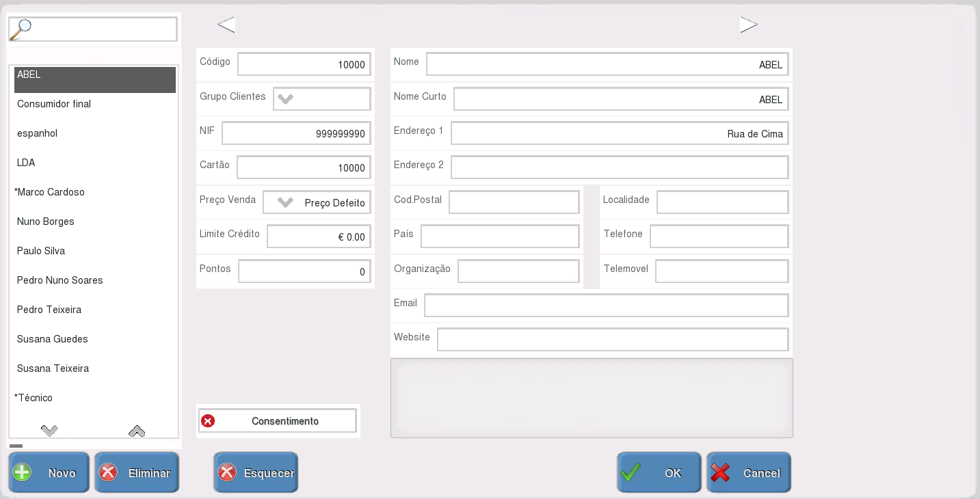Click the Esquecer button
980x499 pixels.
pyautogui.click(x=256, y=472)
